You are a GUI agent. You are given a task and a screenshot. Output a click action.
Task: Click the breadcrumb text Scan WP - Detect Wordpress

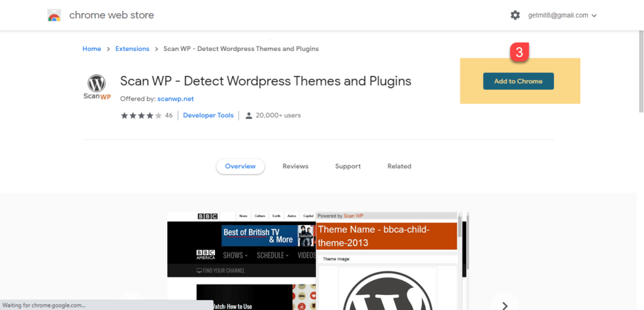click(x=241, y=49)
